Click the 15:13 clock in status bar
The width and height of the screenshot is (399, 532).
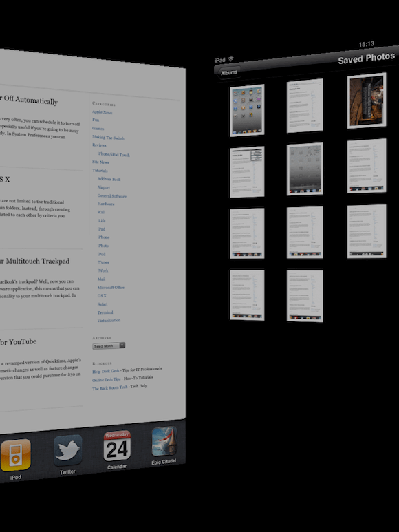tap(367, 44)
